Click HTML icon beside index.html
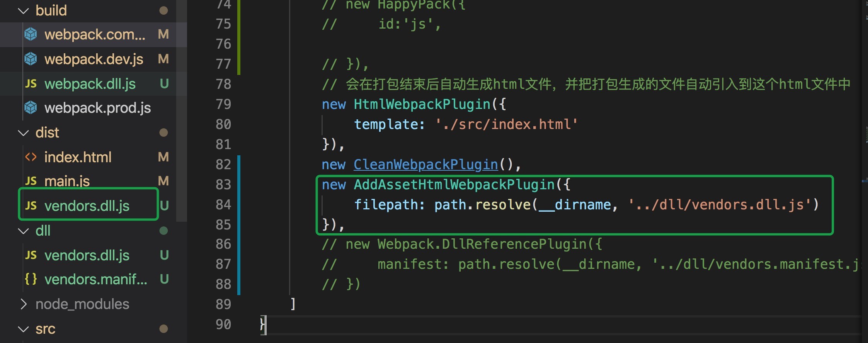The width and height of the screenshot is (868, 343). coord(31,157)
